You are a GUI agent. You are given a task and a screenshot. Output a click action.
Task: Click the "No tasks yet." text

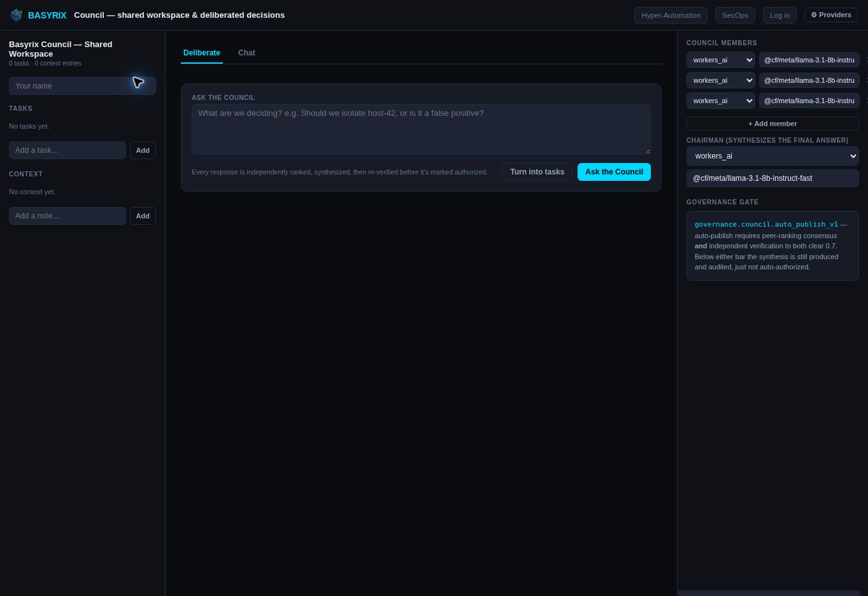pos(29,126)
